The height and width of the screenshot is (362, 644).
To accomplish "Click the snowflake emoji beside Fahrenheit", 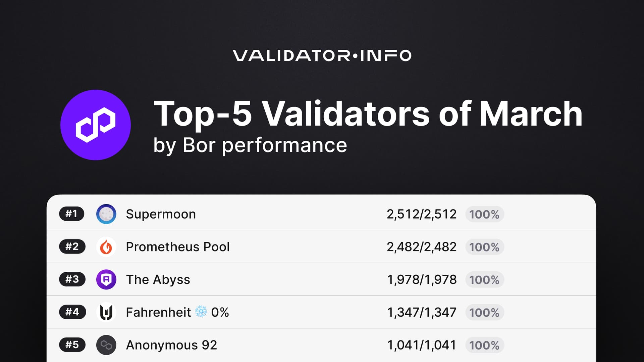I will [201, 312].
